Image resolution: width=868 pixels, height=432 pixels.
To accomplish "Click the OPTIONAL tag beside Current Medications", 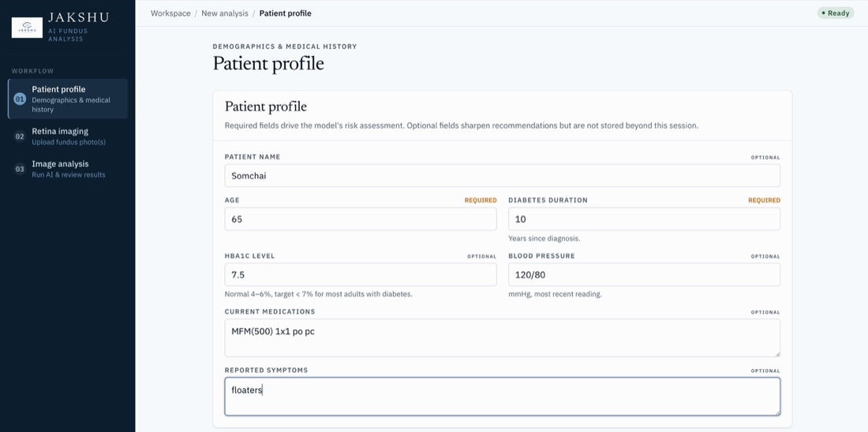I will [765, 312].
